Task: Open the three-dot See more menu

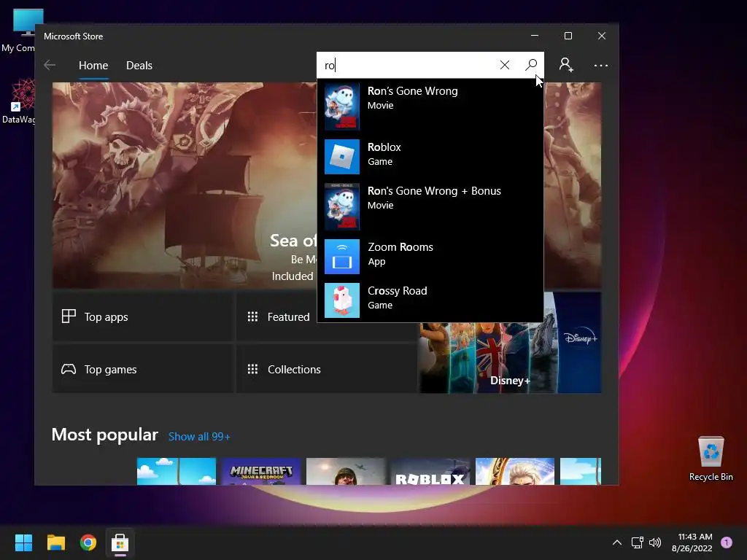Action: pos(601,65)
